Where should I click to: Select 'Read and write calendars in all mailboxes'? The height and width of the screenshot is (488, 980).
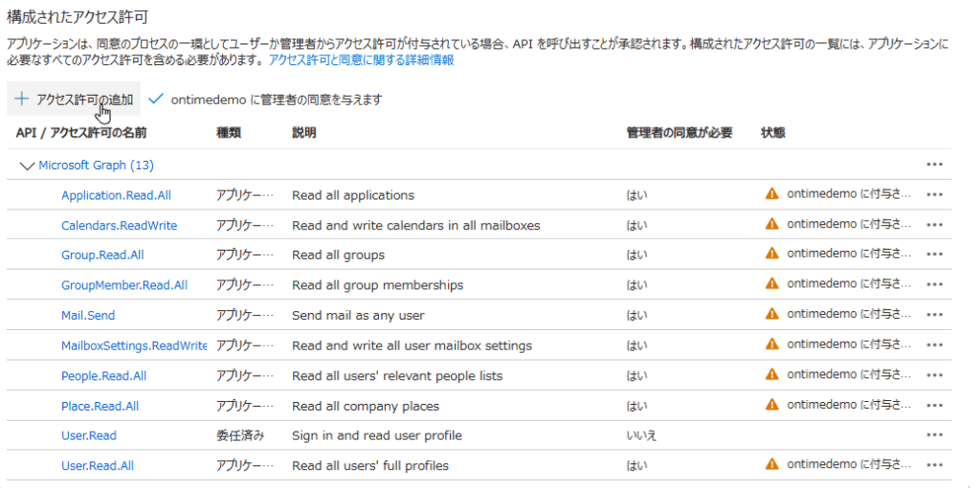coord(416,226)
